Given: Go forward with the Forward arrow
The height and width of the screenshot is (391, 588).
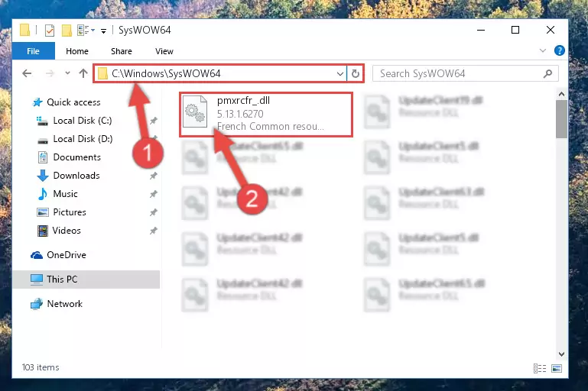Looking at the screenshot, I should pyautogui.click(x=50, y=73).
